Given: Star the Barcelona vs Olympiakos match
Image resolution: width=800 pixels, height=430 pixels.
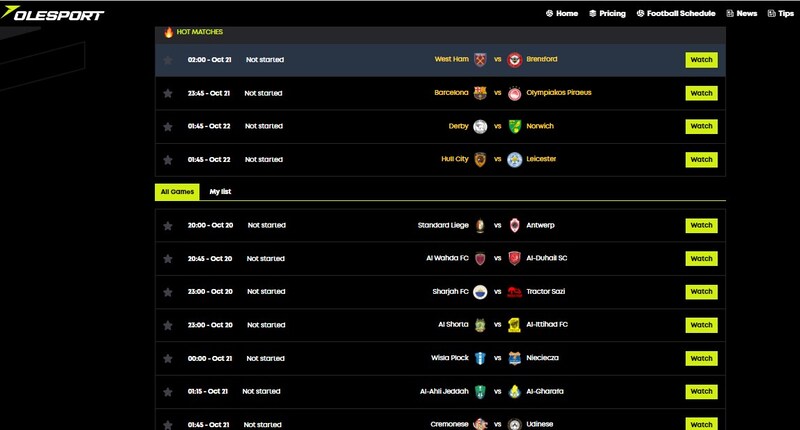Looking at the screenshot, I should pyautogui.click(x=168, y=93).
